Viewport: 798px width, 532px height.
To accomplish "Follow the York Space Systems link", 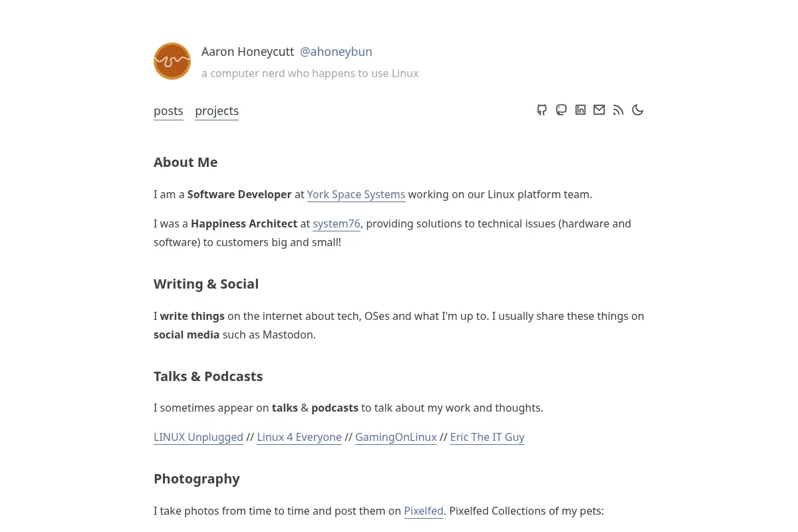I will click(356, 195).
